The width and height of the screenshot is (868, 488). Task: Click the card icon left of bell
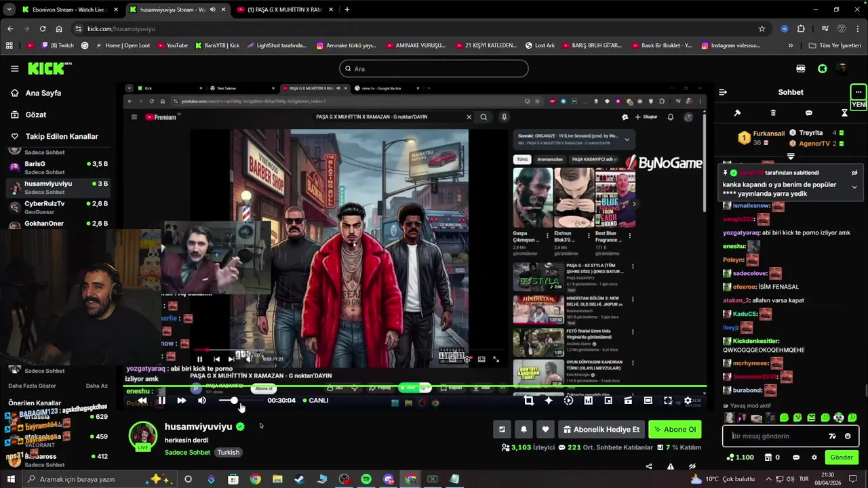(x=502, y=429)
